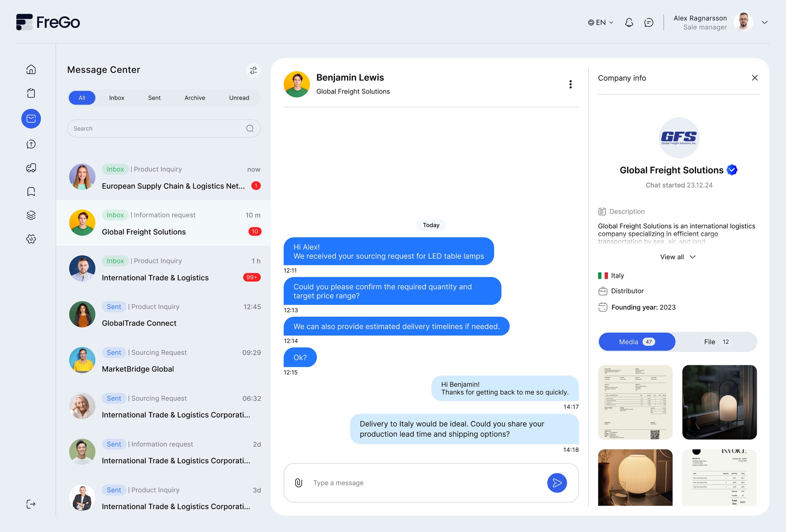The image size is (786, 532).
Task: Open the three-dot chat options menu
Action: pyautogui.click(x=571, y=84)
